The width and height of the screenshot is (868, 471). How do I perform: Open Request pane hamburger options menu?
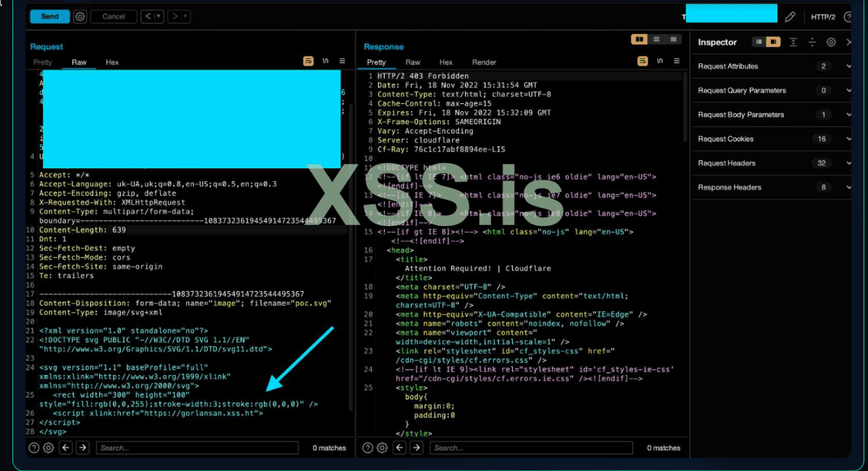343,61
